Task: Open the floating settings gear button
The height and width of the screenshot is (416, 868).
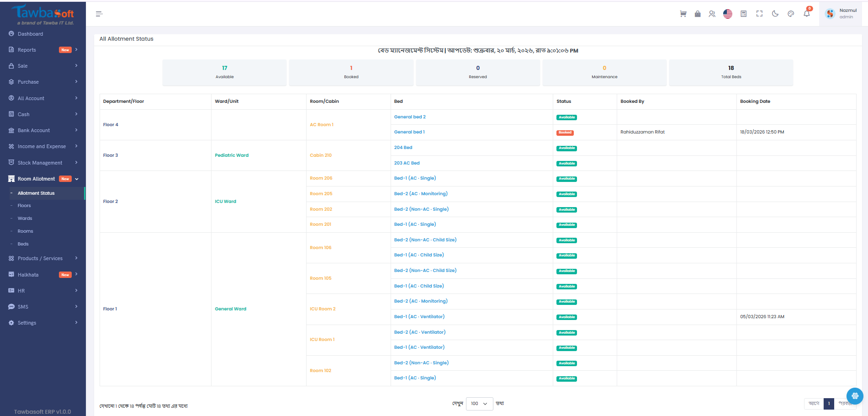Action: [855, 396]
